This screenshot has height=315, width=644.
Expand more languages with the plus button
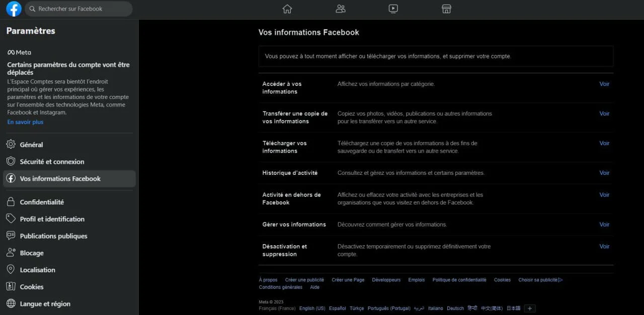click(529, 308)
